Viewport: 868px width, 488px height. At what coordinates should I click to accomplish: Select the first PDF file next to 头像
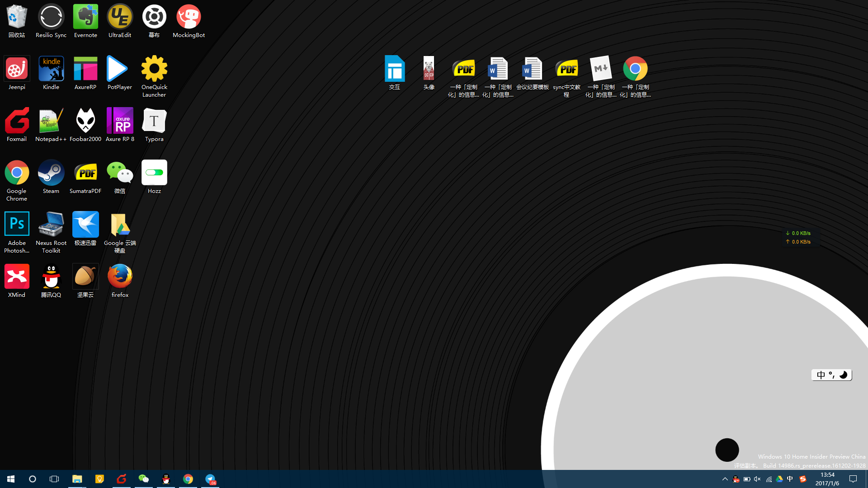coord(463,77)
